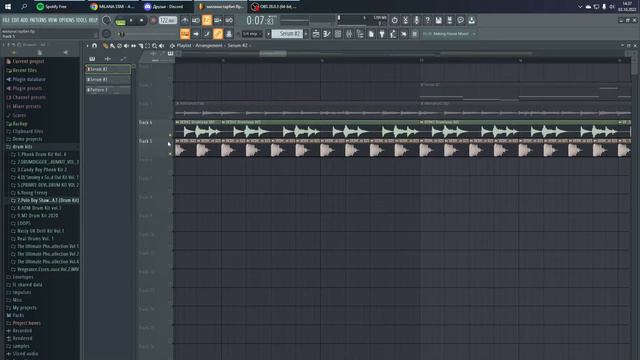Toggle mute dot on Track 5
Image resolution: width=640 pixels, height=360 pixels.
coord(170,154)
